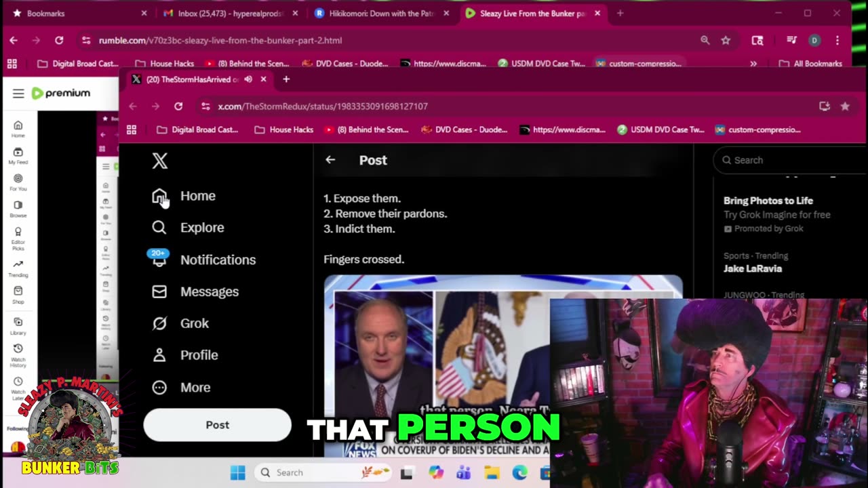This screenshot has width=868, height=488.
Task: Reload the x.com page in the inner browser
Action: click(178, 106)
